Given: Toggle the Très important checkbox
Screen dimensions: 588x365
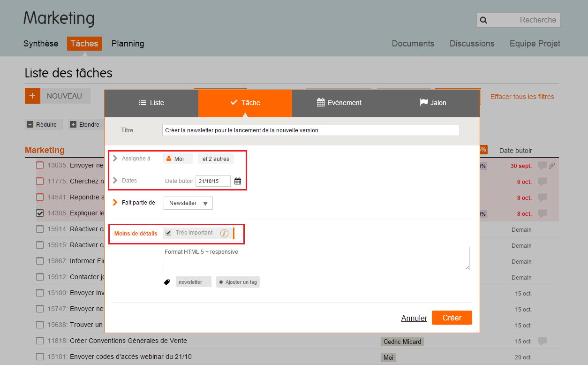Looking at the screenshot, I should click(x=168, y=233).
